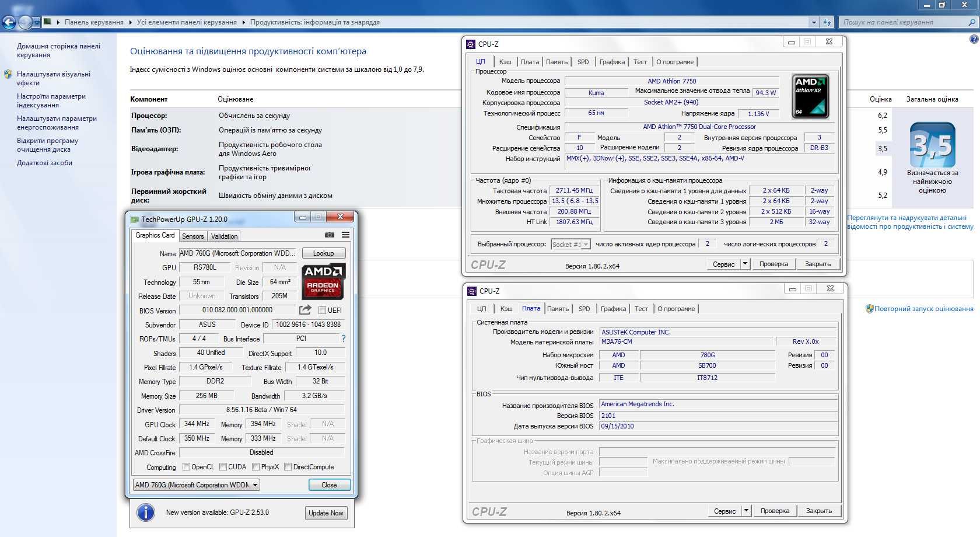Click Сервис button in upper CPU-Z
Screen dimensions: 980x537
pyautogui.click(x=723, y=264)
